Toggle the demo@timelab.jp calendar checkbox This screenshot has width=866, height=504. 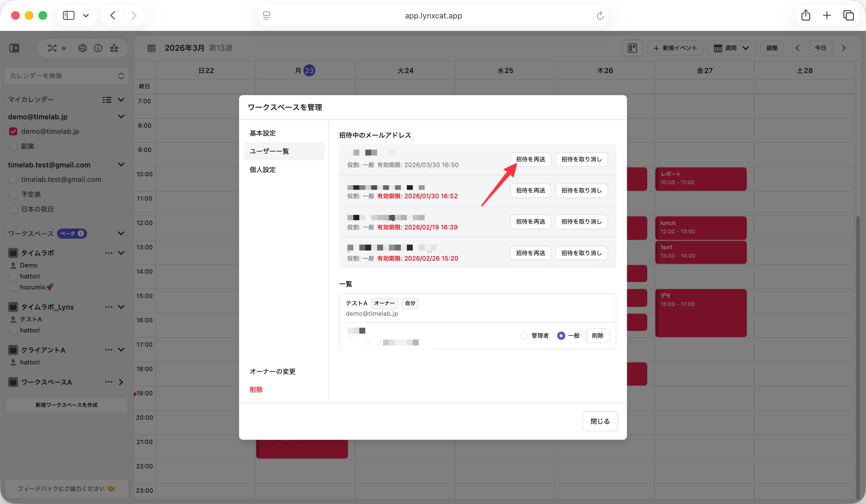coord(13,131)
